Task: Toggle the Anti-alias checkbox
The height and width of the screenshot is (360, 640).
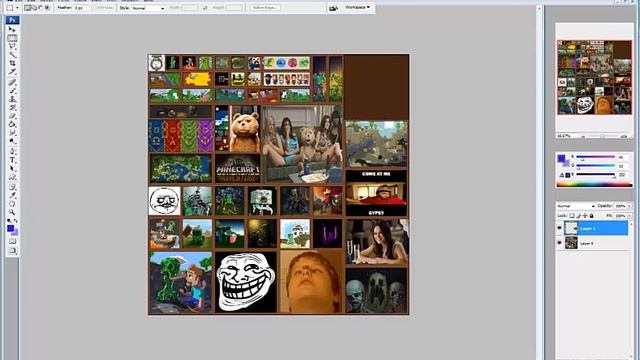Action: pyautogui.click(x=95, y=8)
